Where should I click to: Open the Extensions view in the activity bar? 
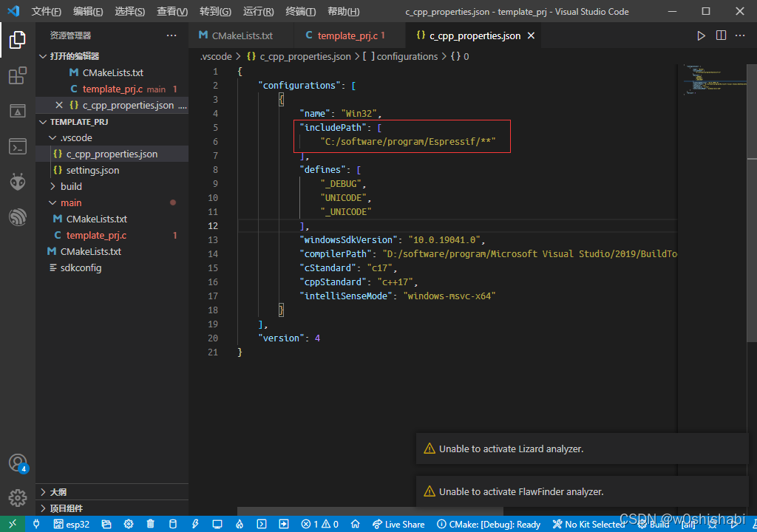18,76
